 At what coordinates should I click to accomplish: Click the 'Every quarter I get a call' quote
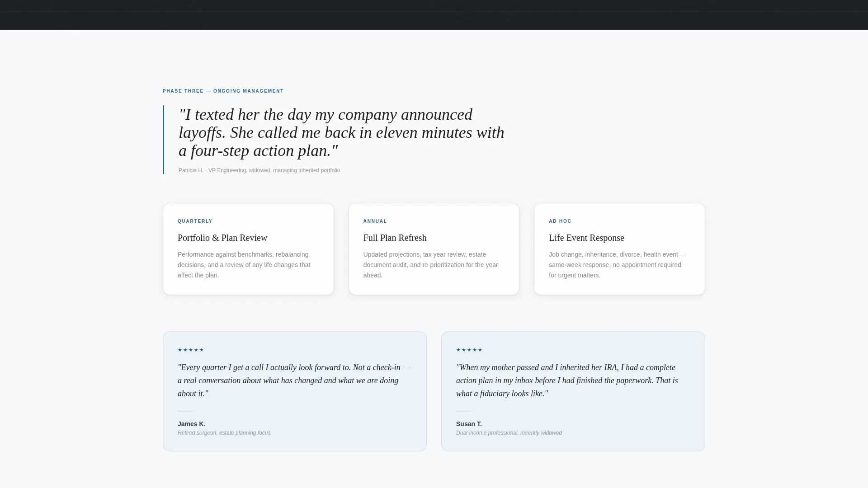click(x=294, y=380)
